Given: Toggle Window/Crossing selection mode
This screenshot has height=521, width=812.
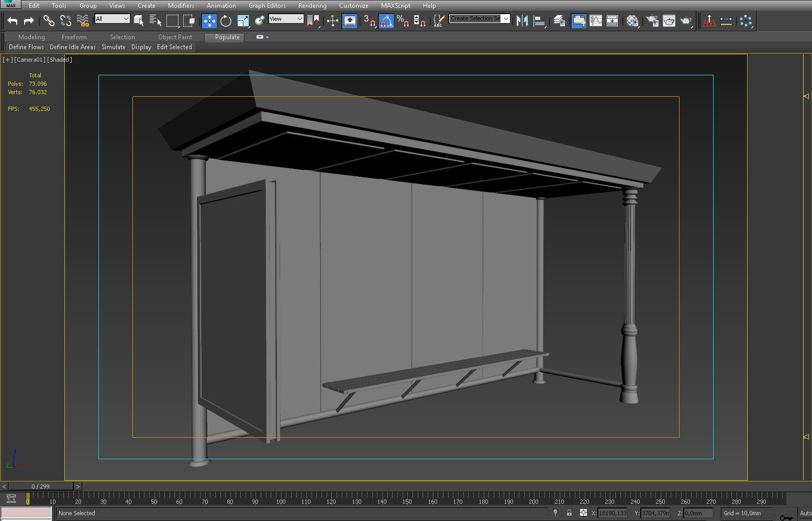Looking at the screenshot, I should coord(190,21).
